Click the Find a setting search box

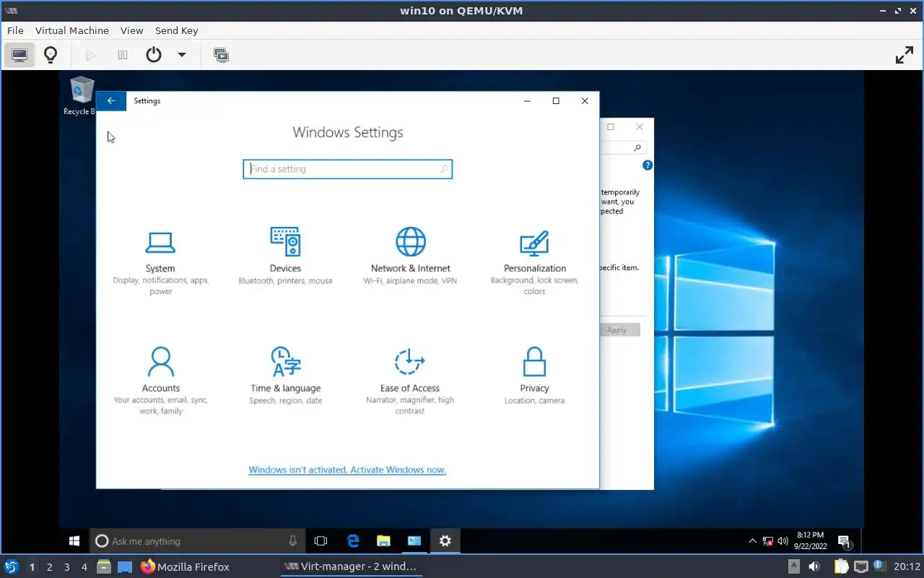click(x=347, y=169)
